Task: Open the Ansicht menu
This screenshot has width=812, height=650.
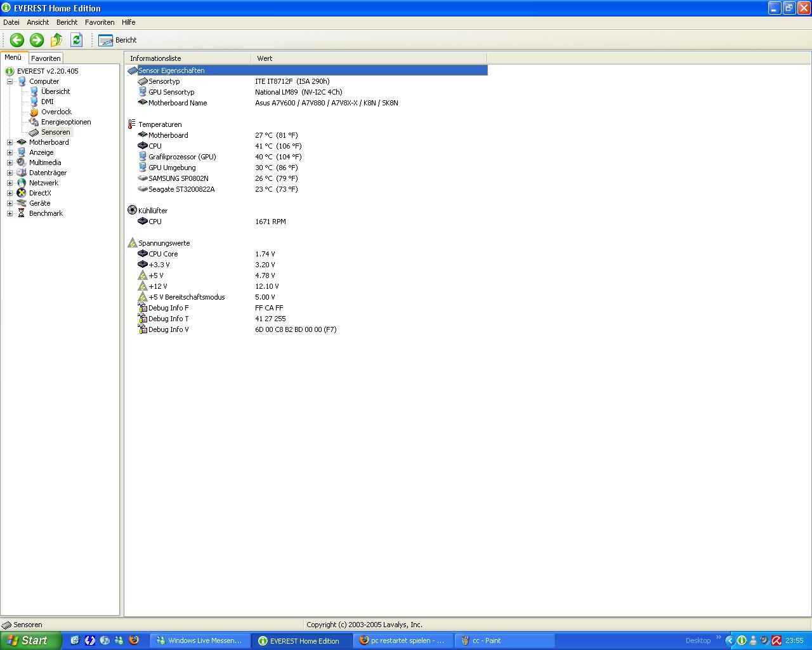Action: 38,22
